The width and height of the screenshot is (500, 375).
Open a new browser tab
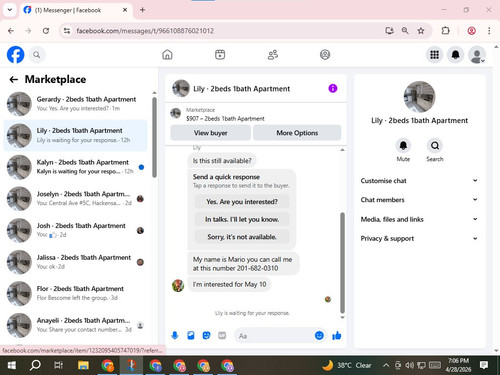(x=142, y=10)
